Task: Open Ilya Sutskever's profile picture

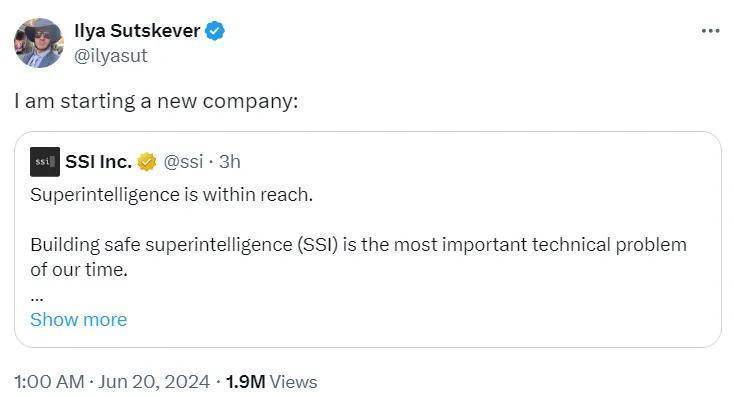Action: pos(38,43)
